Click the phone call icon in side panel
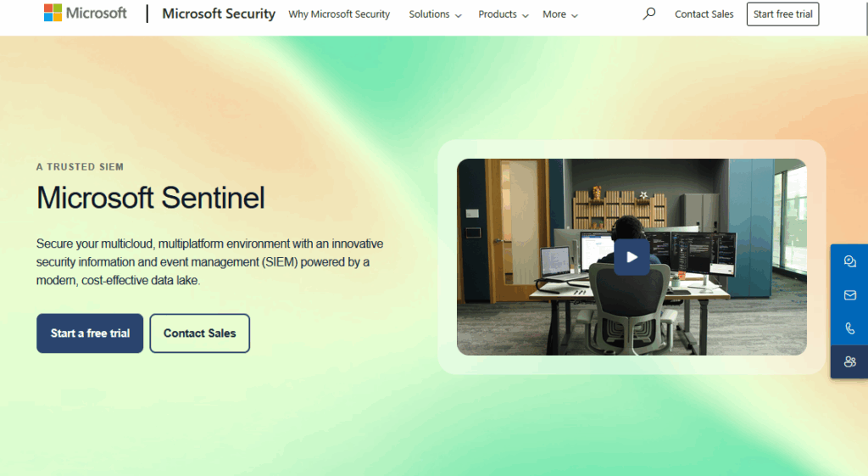This screenshot has width=868, height=476. pos(849,328)
